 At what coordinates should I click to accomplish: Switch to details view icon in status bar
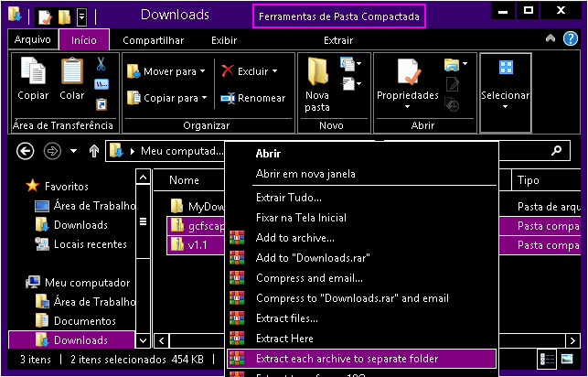tap(547, 360)
